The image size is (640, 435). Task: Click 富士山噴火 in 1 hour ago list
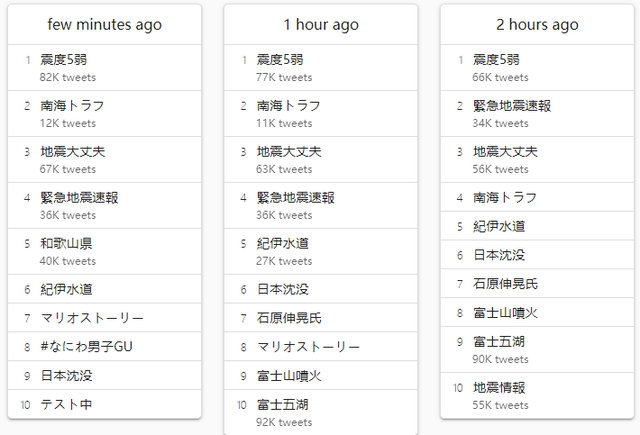pos(290,376)
